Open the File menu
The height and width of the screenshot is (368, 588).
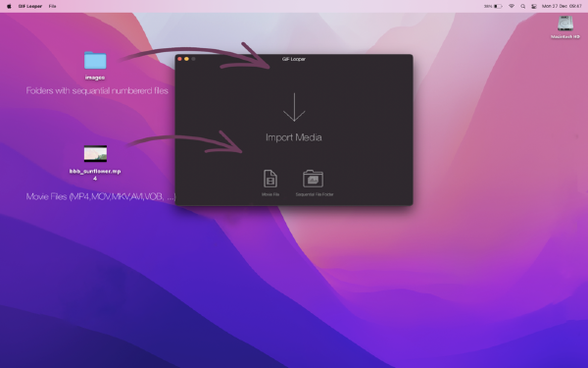click(53, 6)
